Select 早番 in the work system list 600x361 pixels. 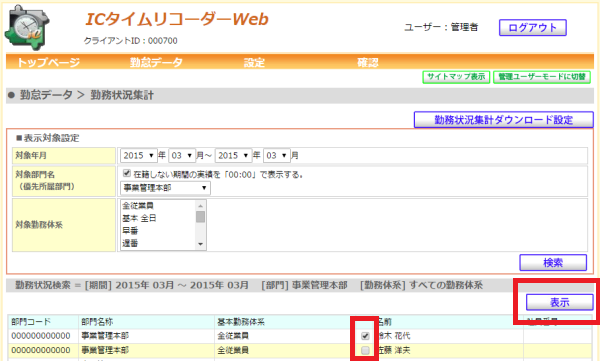pos(130,231)
